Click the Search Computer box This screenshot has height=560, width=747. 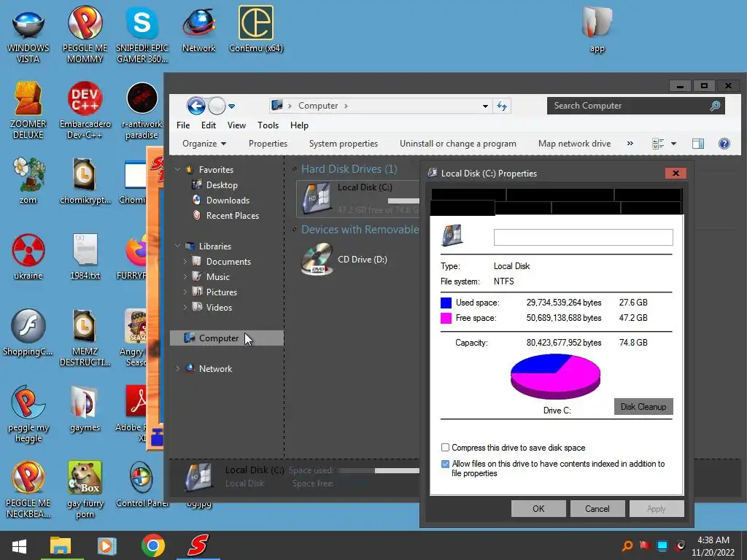tap(635, 106)
